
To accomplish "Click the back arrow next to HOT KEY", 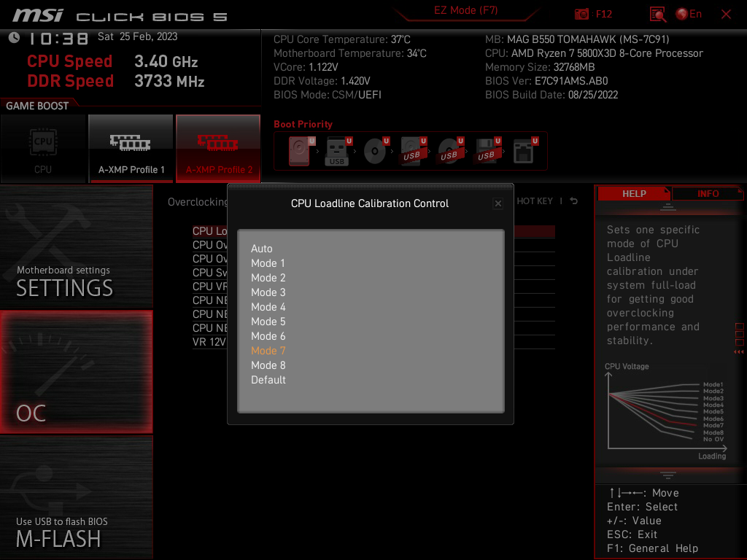I will (574, 201).
